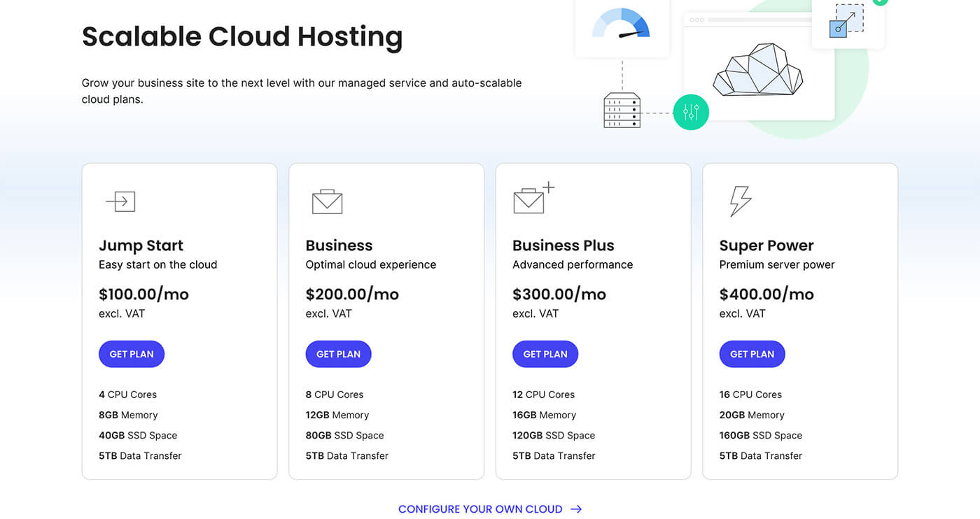Get the Super Power plan
Image resolution: width=980 pixels, height=519 pixels.
752,354
